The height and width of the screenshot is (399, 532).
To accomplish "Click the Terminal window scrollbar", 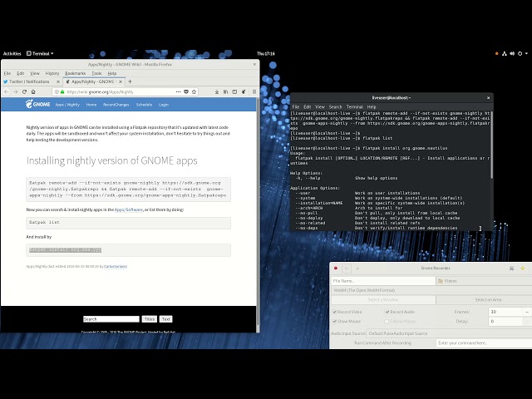I will coord(491,144).
